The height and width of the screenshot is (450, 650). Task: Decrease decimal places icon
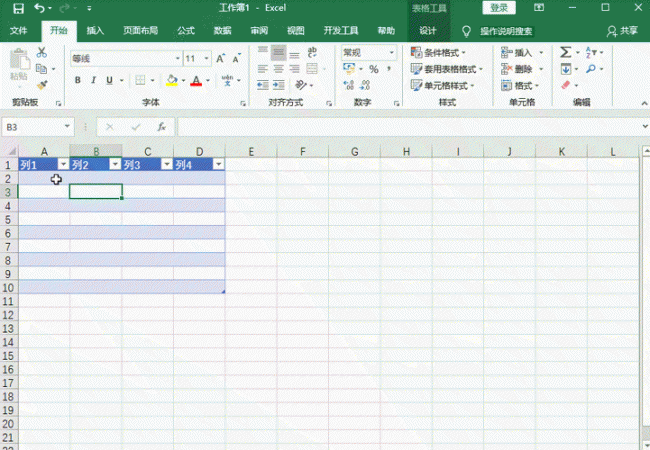tap(365, 85)
